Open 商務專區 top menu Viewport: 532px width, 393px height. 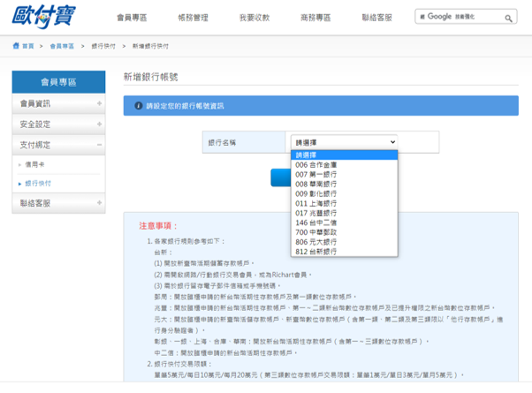[315, 18]
